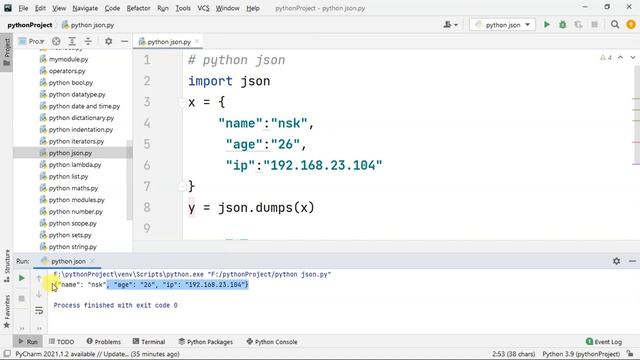Open the Python Packages tab

pyautogui.click(x=206, y=342)
